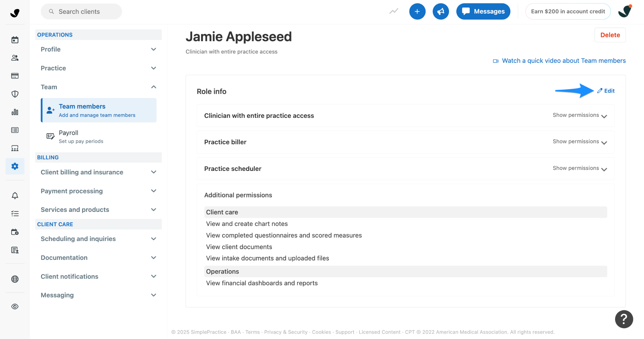Show permissions for Practice biller

coord(580,142)
